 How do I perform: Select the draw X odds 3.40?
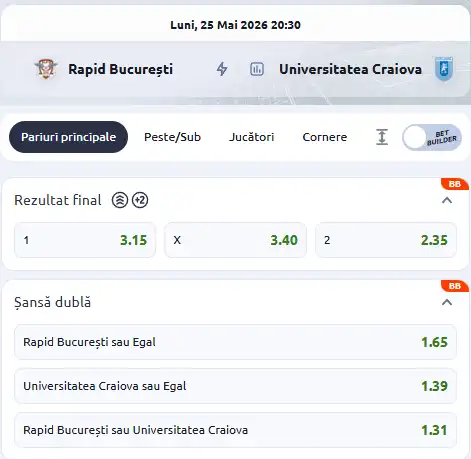[x=235, y=240]
